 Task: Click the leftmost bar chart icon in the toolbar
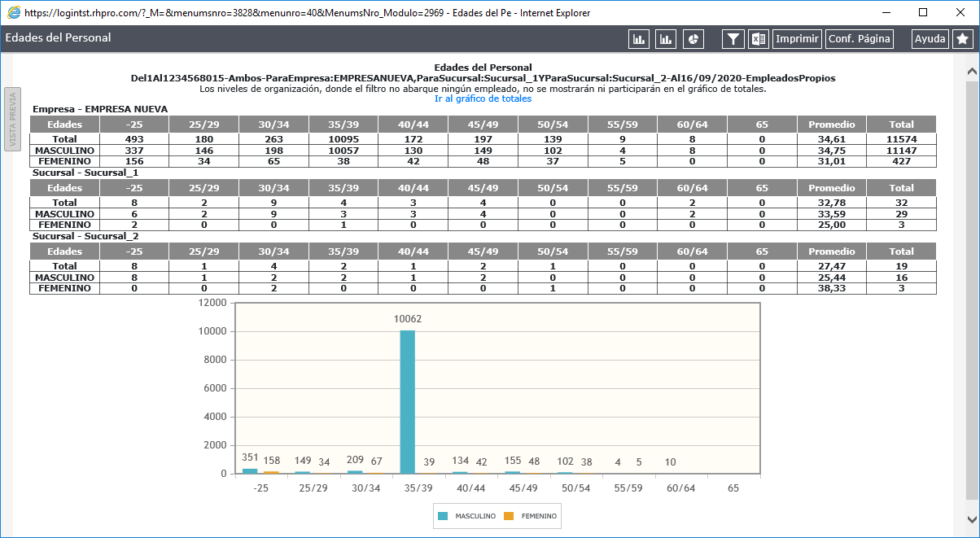point(640,38)
